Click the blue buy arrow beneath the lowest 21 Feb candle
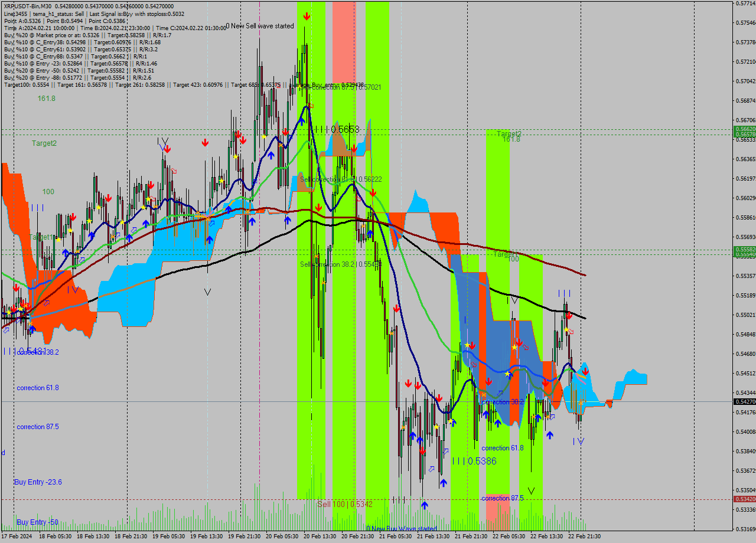This screenshot has width=756, height=543. tap(424, 505)
